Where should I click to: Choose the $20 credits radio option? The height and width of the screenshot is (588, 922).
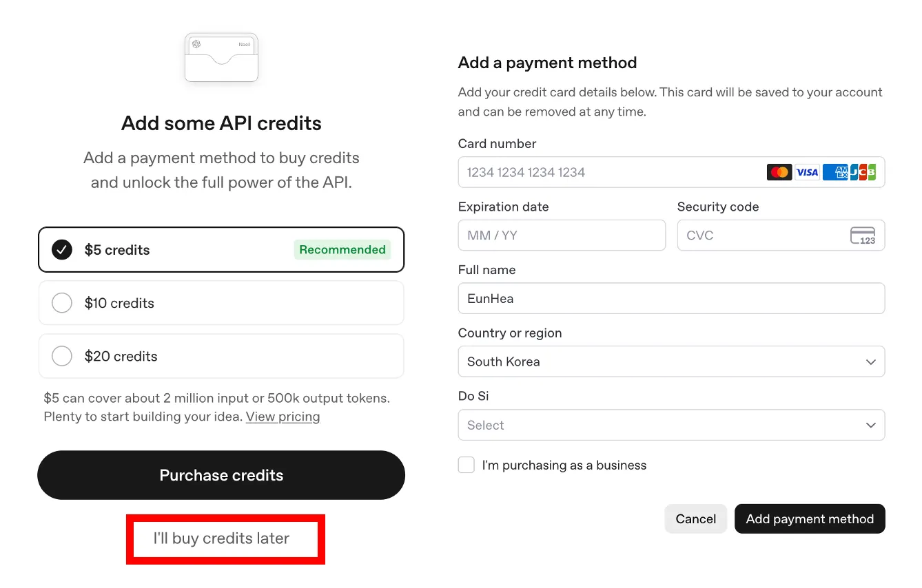tap(62, 356)
